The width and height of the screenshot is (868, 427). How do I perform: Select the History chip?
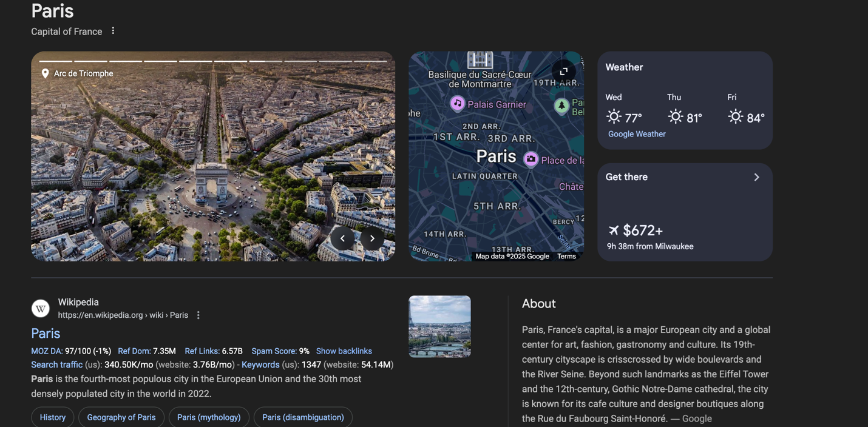pos(52,417)
